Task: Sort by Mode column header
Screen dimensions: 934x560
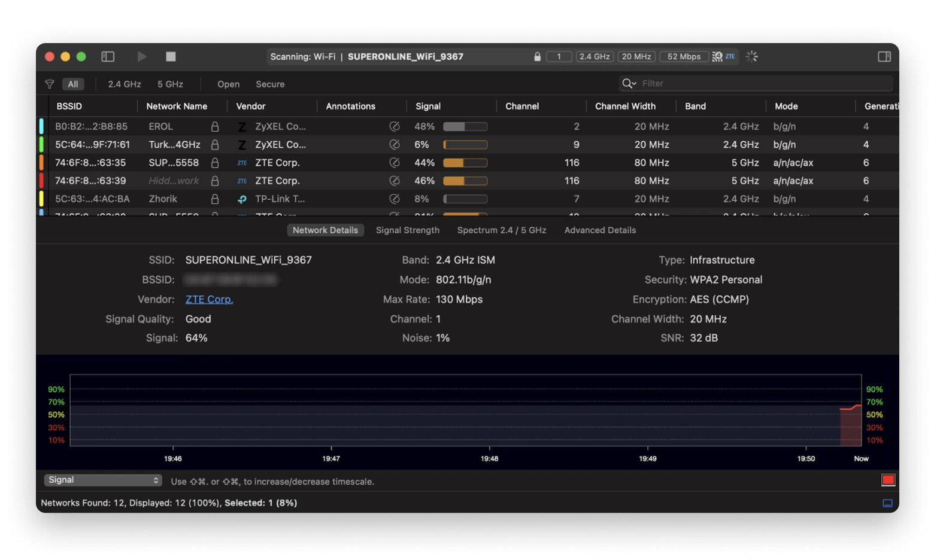Action: [x=786, y=106]
